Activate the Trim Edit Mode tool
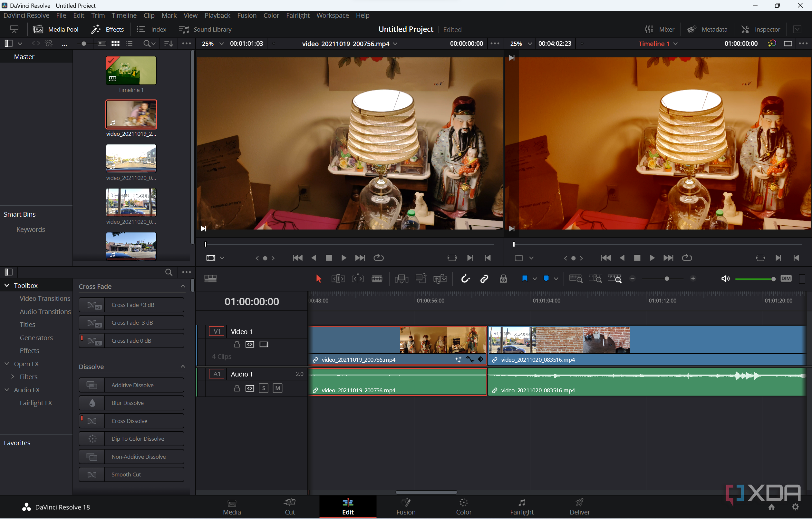812x519 pixels. pos(338,279)
